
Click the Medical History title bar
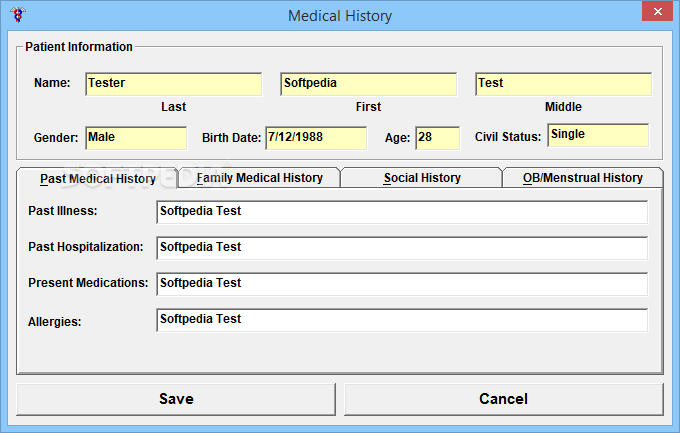point(340,15)
